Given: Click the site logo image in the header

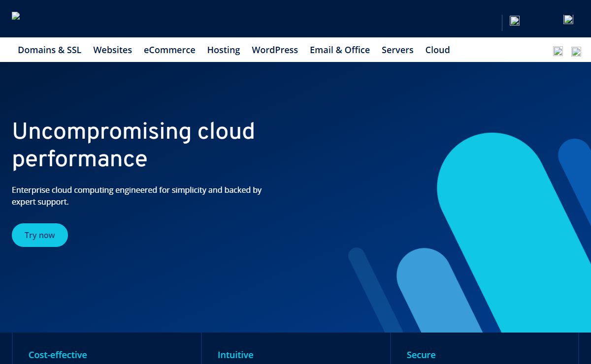Looking at the screenshot, I should (x=16, y=16).
